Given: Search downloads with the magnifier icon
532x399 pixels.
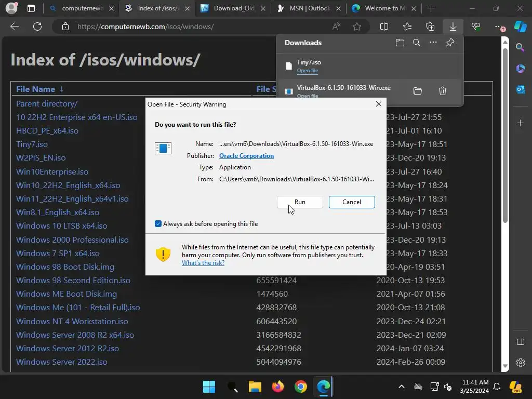Looking at the screenshot, I should point(417,43).
